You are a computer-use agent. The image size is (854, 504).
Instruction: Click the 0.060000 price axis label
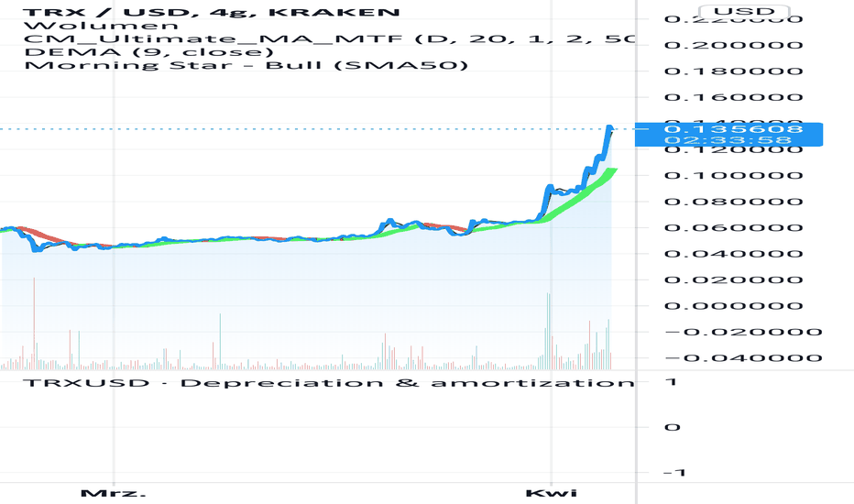tap(733, 228)
